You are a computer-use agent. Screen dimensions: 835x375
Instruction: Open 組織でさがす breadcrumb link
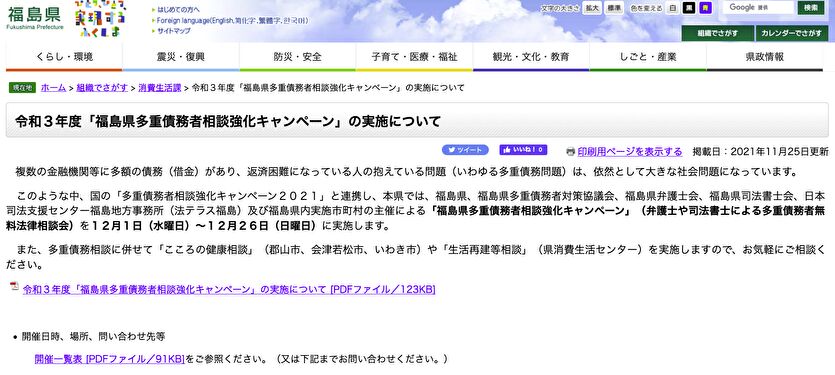[x=103, y=88]
